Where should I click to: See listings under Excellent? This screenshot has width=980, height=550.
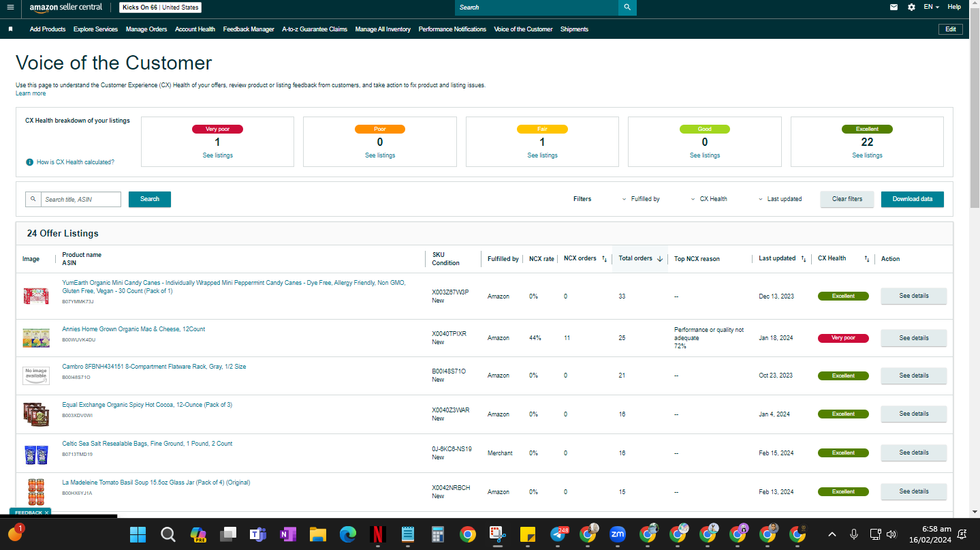tap(867, 155)
